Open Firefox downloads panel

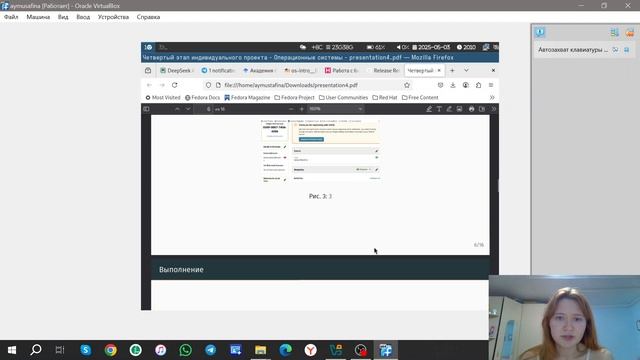(x=453, y=85)
